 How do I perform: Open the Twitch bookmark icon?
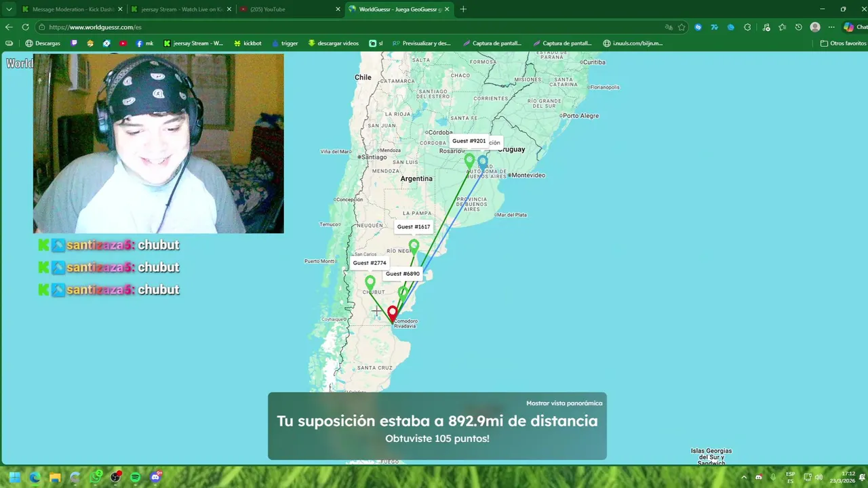click(x=74, y=43)
